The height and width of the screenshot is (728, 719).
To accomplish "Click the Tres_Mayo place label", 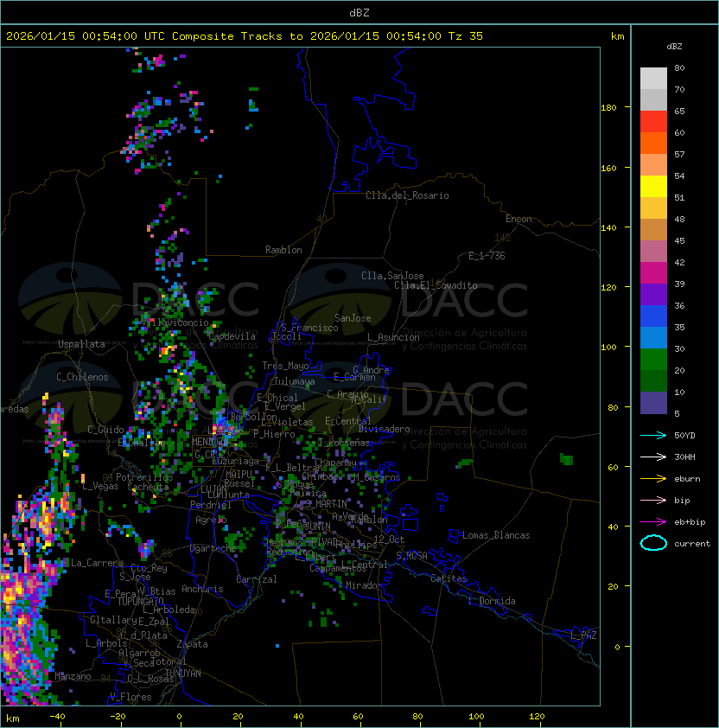I will [285, 366].
